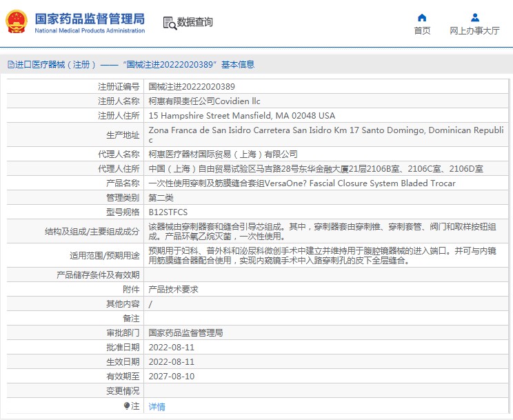513x420 pixels.
Task: Click the bullet icon beside 注
Action: [127, 406]
